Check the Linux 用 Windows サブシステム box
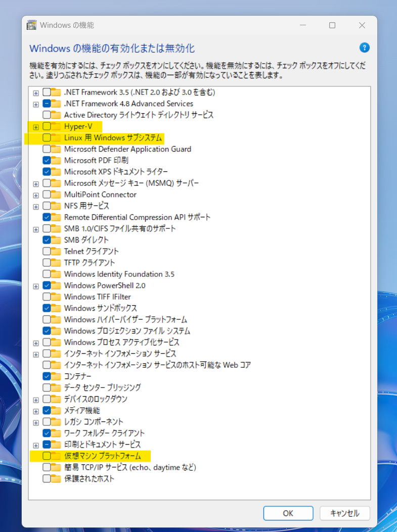This screenshot has height=532, width=397. click(x=47, y=137)
